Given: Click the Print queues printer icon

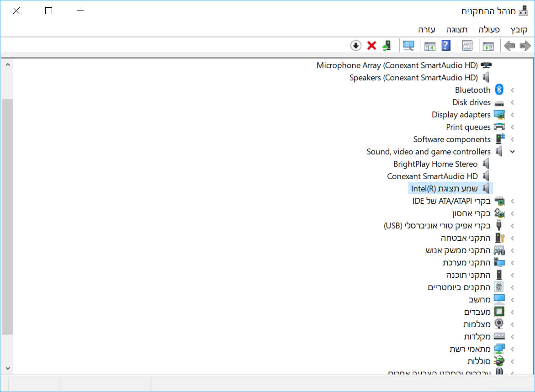Looking at the screenshot, I should tap(499, 127).
